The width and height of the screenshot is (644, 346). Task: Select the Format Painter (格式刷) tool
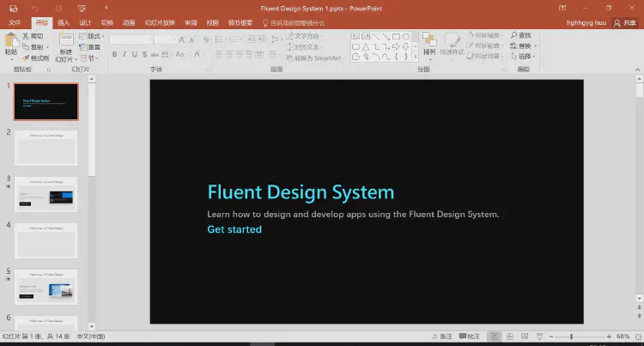[36, 58]
